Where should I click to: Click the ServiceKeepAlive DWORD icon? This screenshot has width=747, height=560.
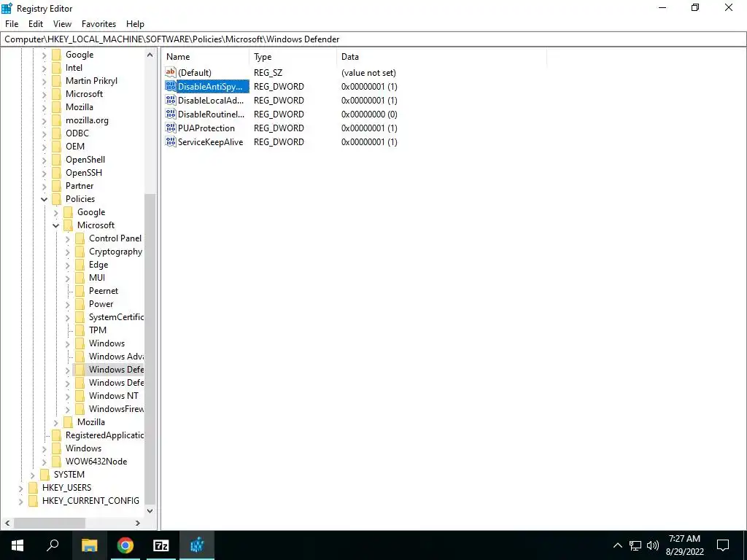171,141
